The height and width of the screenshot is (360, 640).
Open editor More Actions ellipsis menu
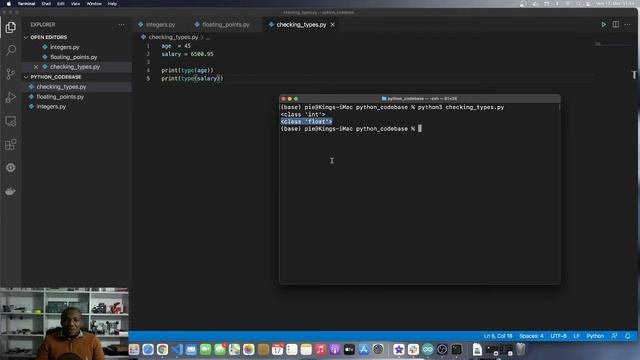[x=627, y=24]
